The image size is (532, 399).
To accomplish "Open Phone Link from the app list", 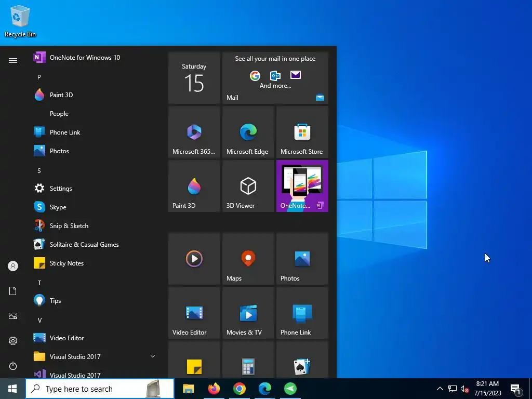I will click(x=95, y=132).
